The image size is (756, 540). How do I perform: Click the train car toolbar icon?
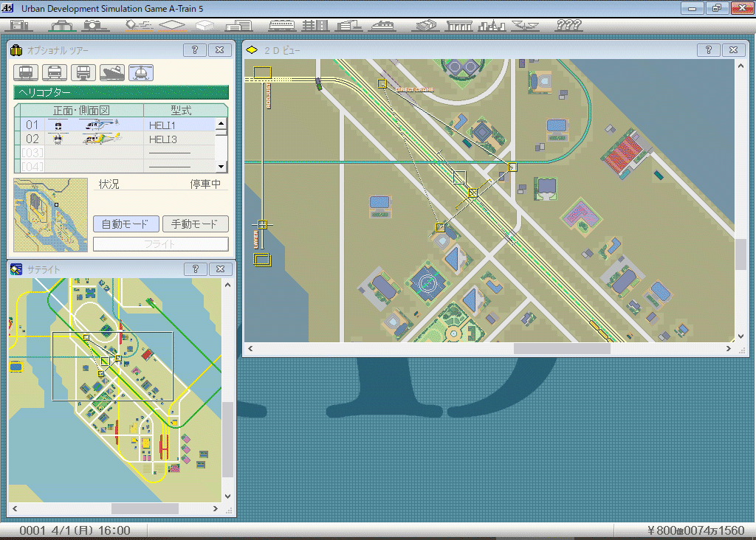coord(282,26)
